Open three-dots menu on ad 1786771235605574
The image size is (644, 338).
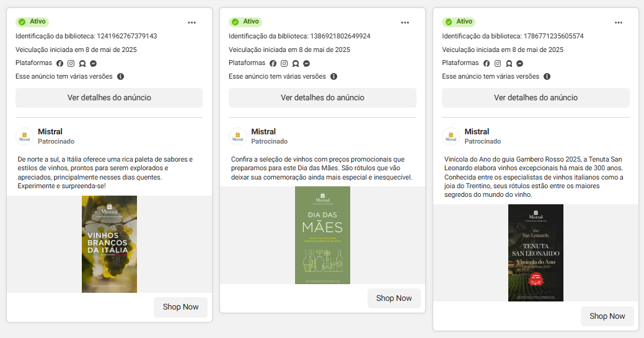tap(619, 22)
